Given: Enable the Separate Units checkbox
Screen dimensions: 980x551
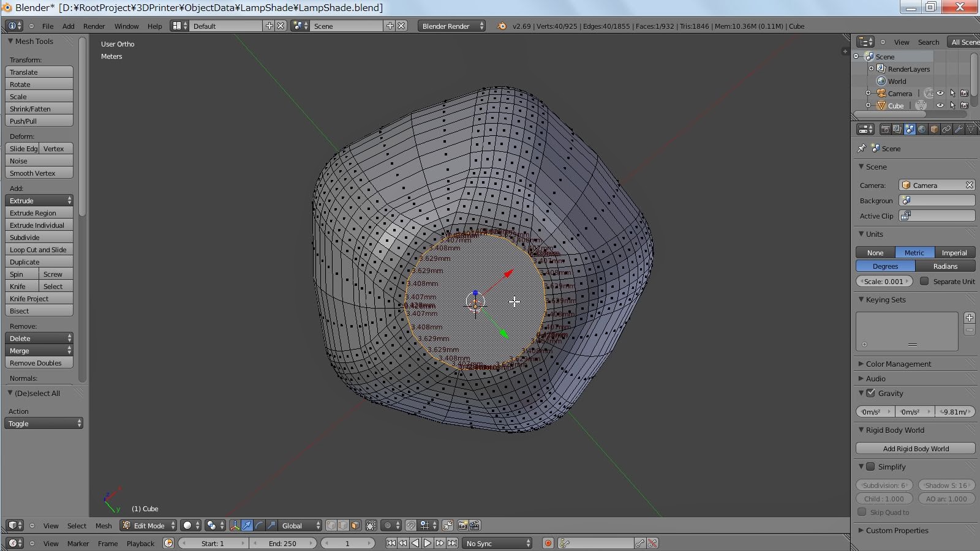Looking at the screenshot, I should point(924,281).
